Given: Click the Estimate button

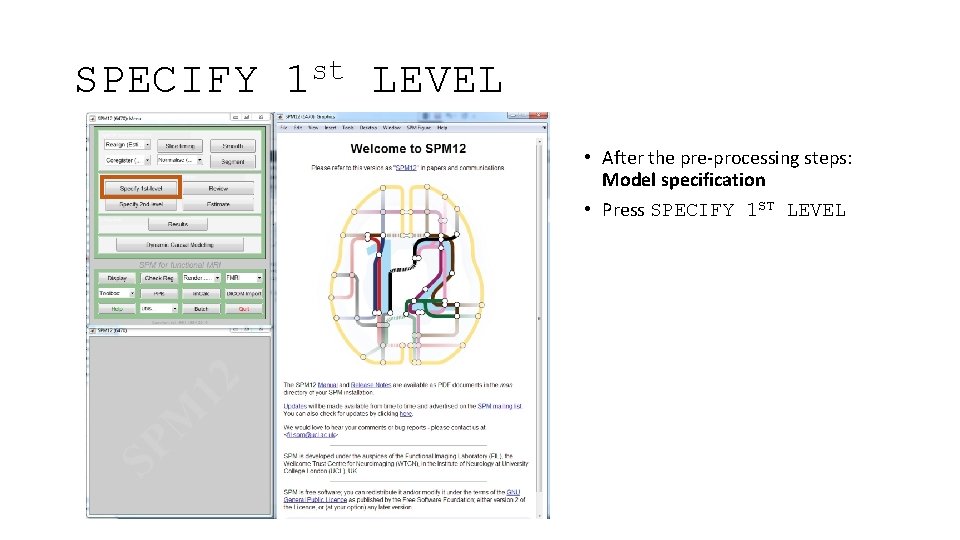Looking at the screenshot, I should [x=218, y=204].
